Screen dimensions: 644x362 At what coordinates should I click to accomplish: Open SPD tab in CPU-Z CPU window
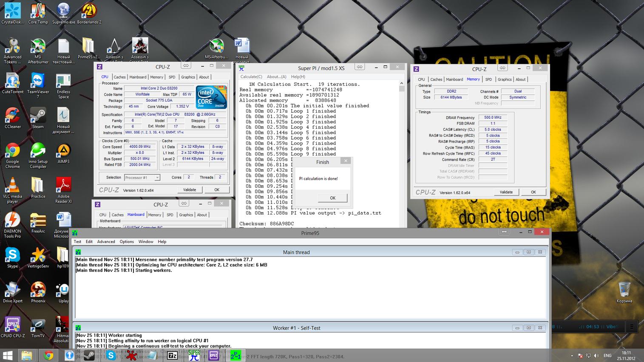(x=172, y=77)
